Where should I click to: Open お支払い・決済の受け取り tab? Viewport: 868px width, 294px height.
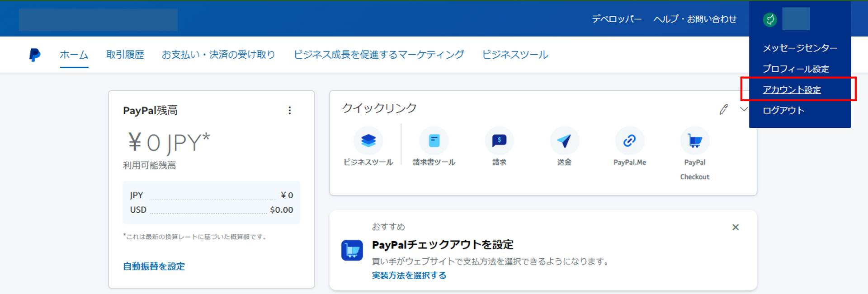[x=219, y=55]
